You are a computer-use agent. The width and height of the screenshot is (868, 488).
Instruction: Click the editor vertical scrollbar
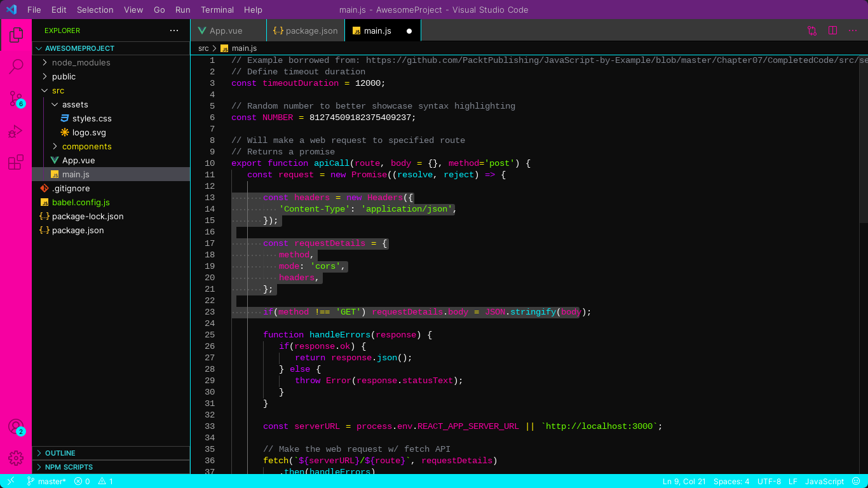[x=864, y=139]
